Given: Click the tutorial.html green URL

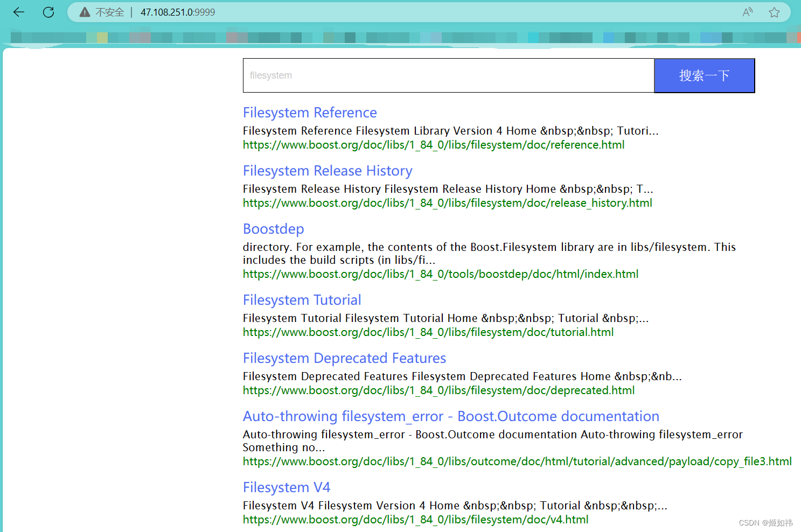Looking at the screenshot, I should [x=428, y=332].
